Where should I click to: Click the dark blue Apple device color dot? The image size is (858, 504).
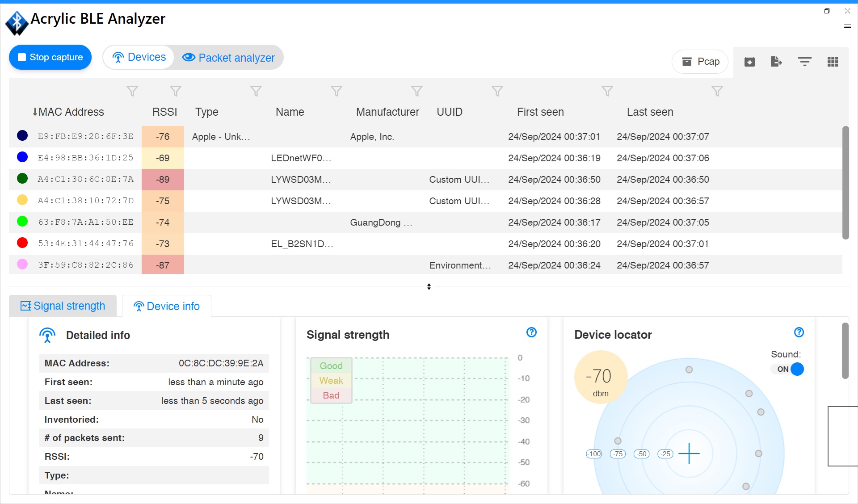[22, 136]
